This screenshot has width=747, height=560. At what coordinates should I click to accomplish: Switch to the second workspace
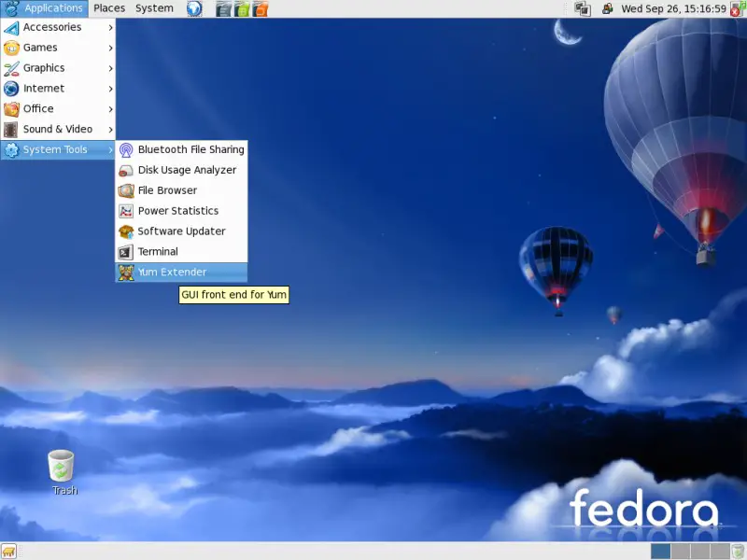click(x=681, y=552)
